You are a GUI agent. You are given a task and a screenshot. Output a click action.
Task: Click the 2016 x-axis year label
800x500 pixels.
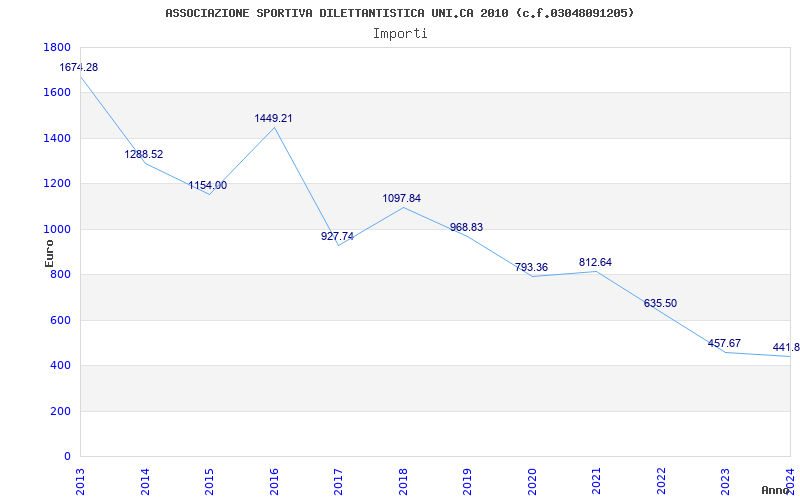coord(274,482)
